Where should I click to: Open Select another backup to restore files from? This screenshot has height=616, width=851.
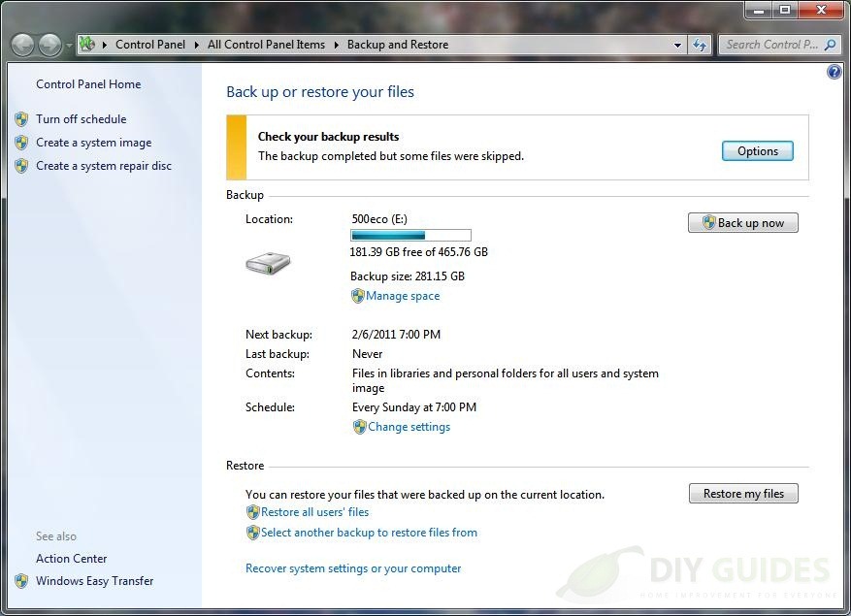(369, 533)
